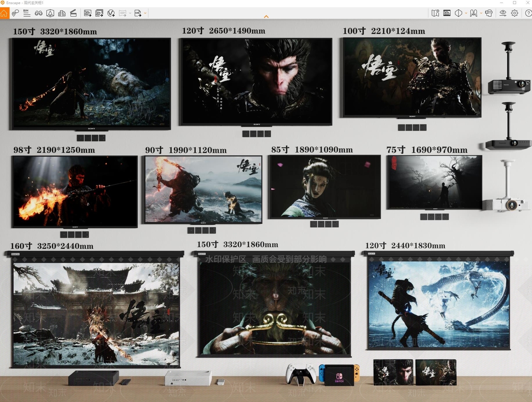
Task: Click the hexagon icon beside the binoculars
Action: tap(50, 13)
